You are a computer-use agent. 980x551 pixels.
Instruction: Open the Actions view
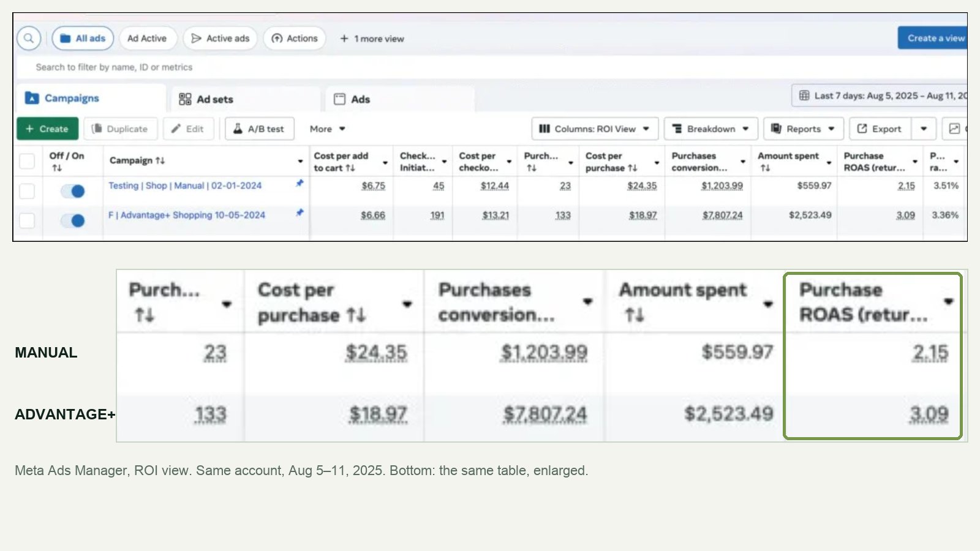tap(295, 38)
